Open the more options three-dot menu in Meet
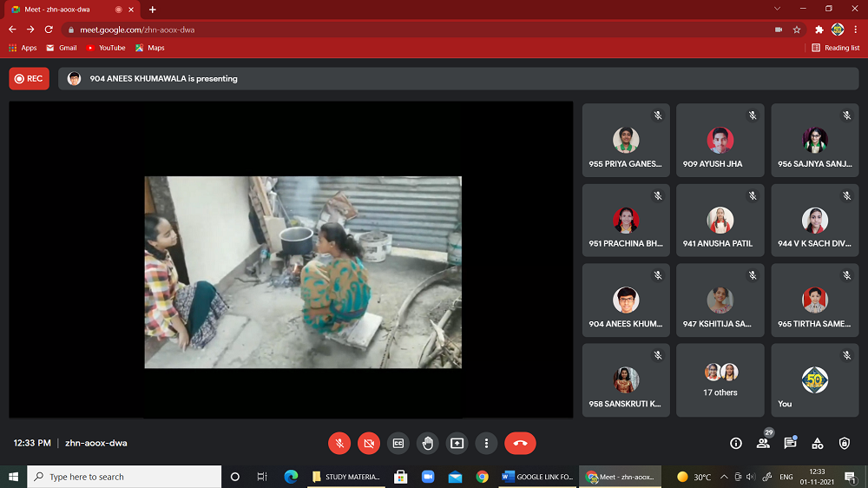 (487, 443)
